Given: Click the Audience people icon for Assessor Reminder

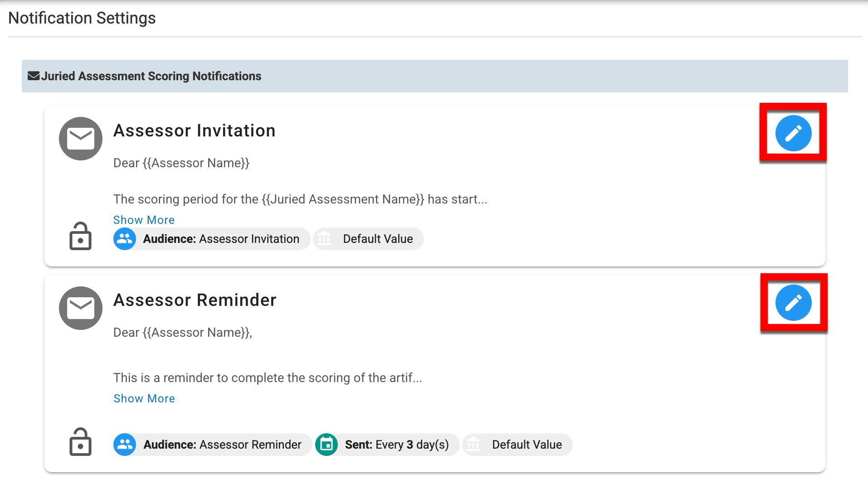Looking at the screenshot, I should 125,445.
